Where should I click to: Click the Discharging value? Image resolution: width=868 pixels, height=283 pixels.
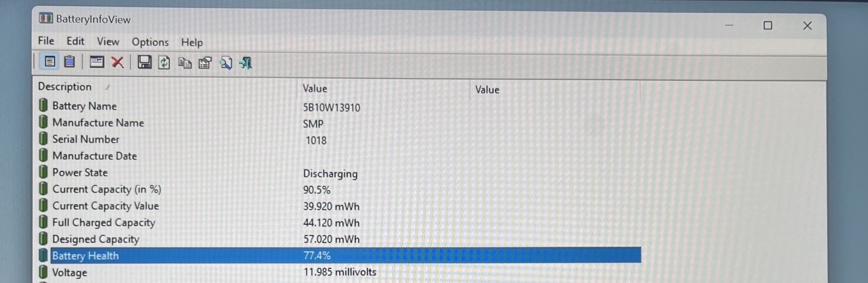330,174
